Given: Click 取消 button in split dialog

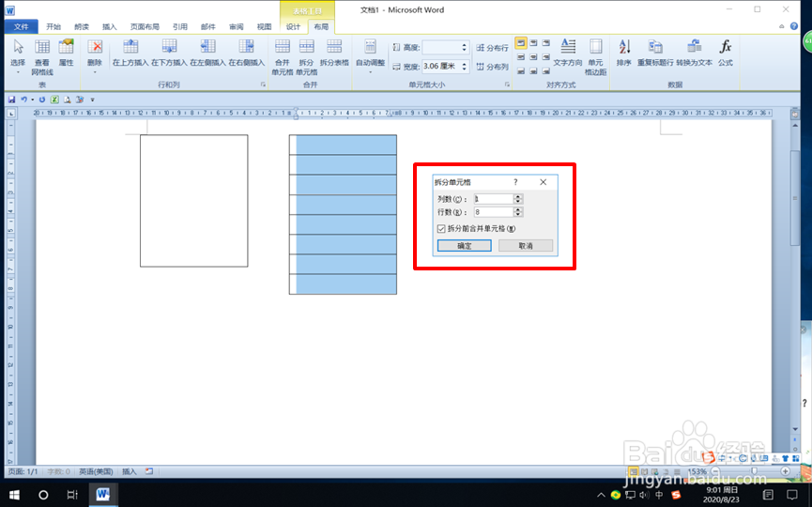Looking at the screenshot, I should tap(526, 245).
